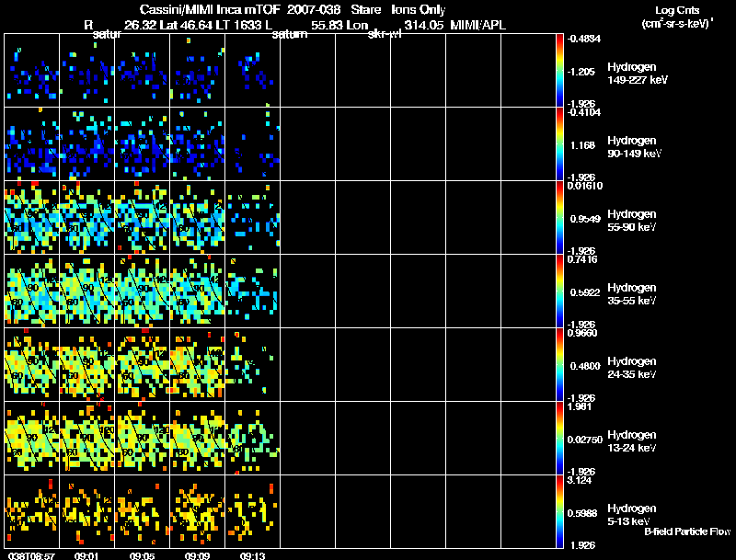Select the 24-35 keV image panel at 09:05
The width and height of the screenshot is (736, 560).
click(143, 365)
